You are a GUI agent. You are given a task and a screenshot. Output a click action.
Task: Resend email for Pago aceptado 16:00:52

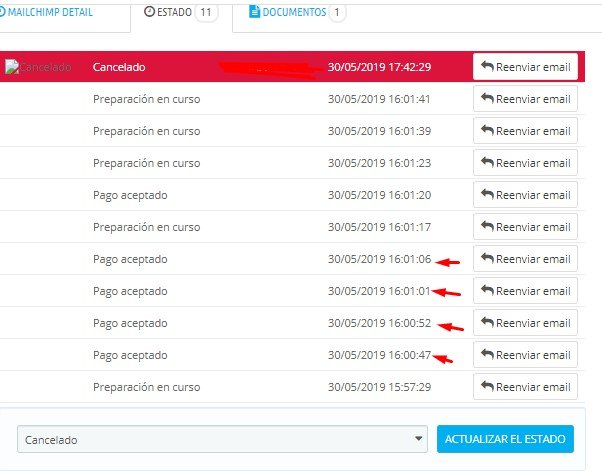[525, 323]
